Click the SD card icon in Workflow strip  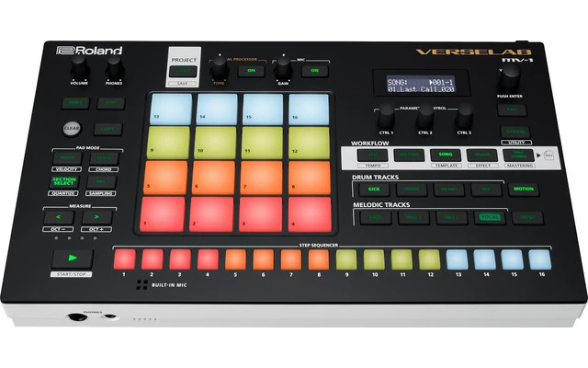[x=548, y=155]
